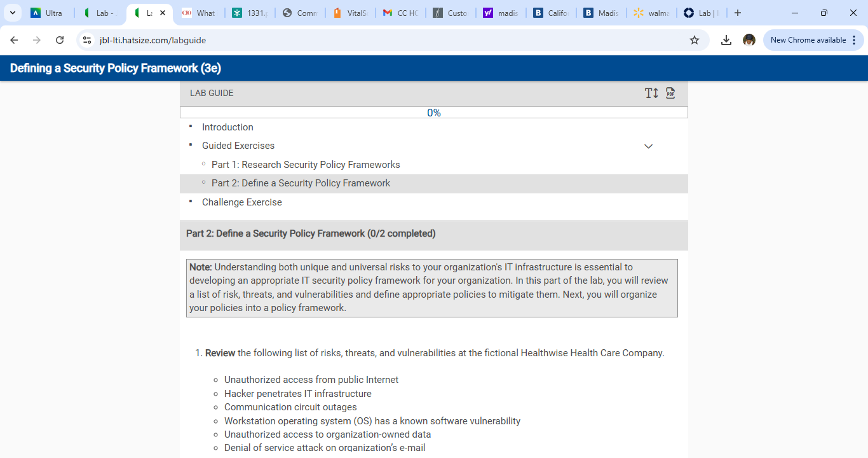Adjust lab guide text size icon
The height and width of the screenshot is (458, 868).
tap(651, 94)
